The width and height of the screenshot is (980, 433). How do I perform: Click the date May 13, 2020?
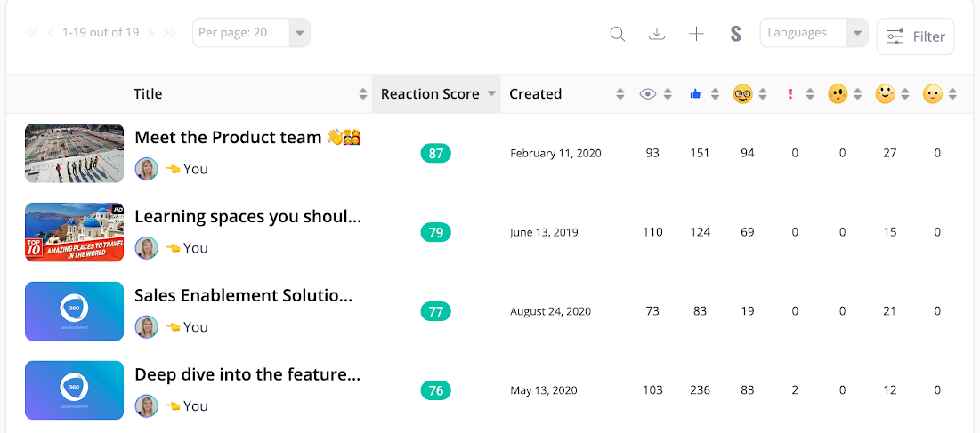543,390
